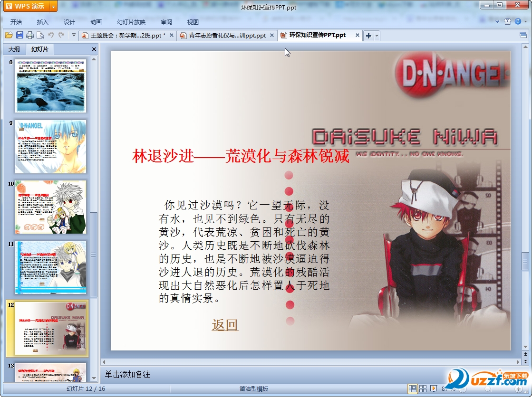Click the body paragraph about deserts
Image resolution: width=532 pixels, height=397 pixels.
point(244,251)
